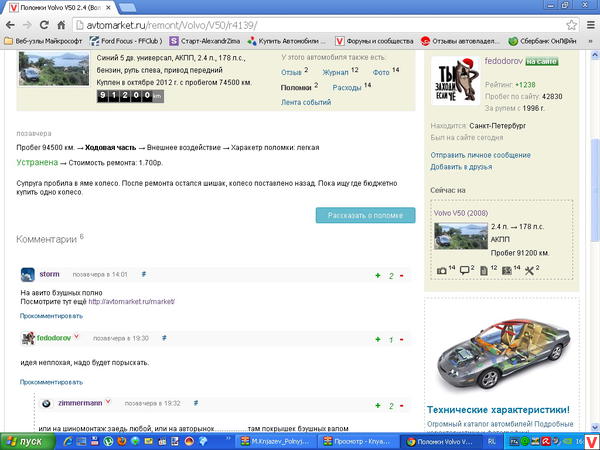Click the scrollbar down arrow
The width and height of the screenshot is (600, 450).
(595, 427)
